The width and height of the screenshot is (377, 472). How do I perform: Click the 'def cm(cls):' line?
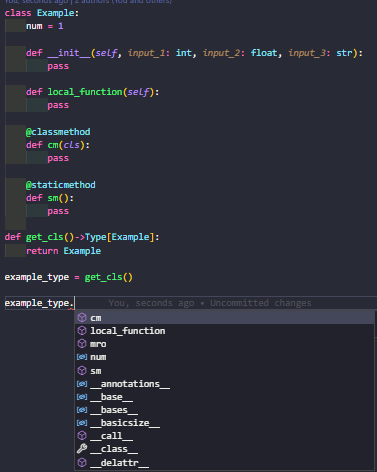(58, 145)
